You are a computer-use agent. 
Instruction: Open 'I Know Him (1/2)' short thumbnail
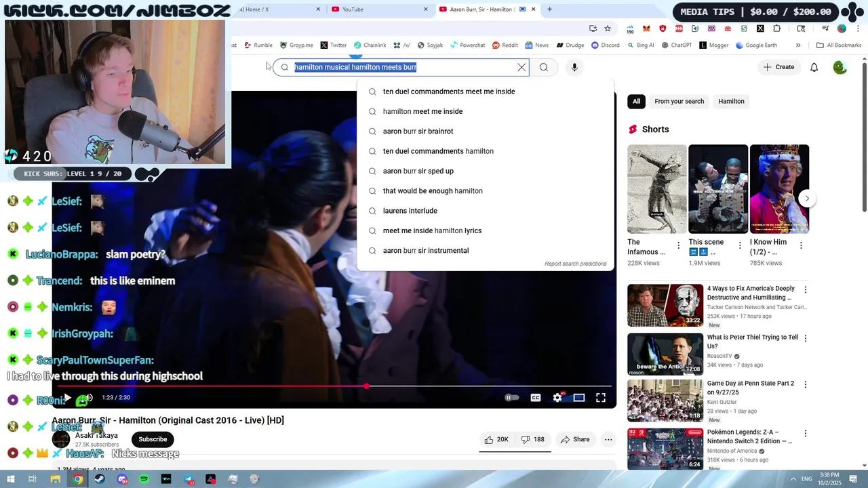click(x=779, y=189)
